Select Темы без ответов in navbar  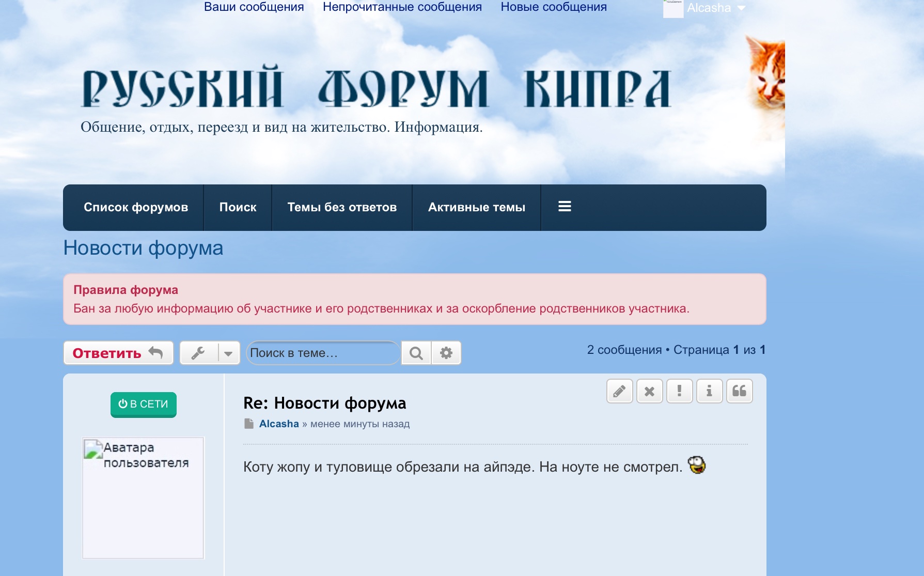click(342, 207)
